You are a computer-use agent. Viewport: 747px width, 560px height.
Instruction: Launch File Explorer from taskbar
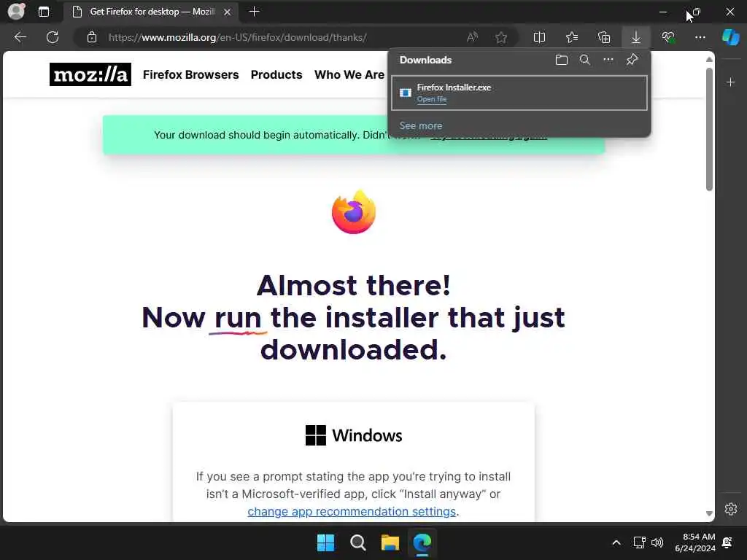coord(390,542)
